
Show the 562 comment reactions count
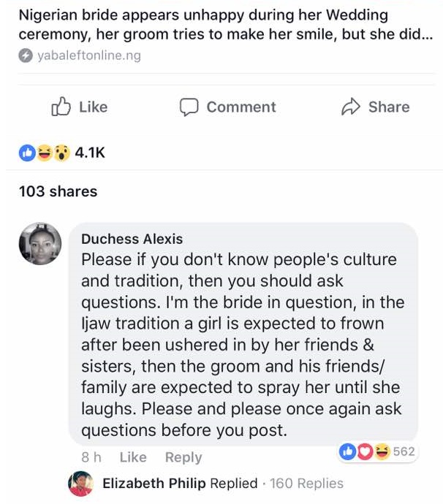[x=404, y=451]
